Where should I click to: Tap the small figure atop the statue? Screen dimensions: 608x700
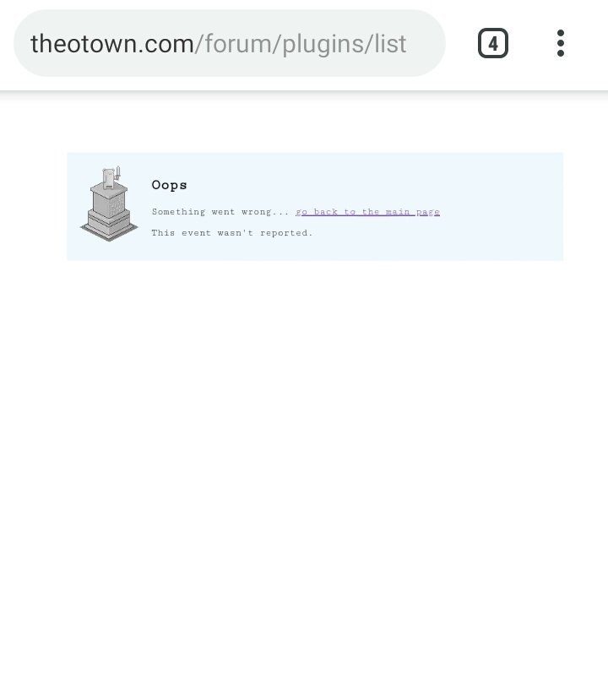click(111, 176)
